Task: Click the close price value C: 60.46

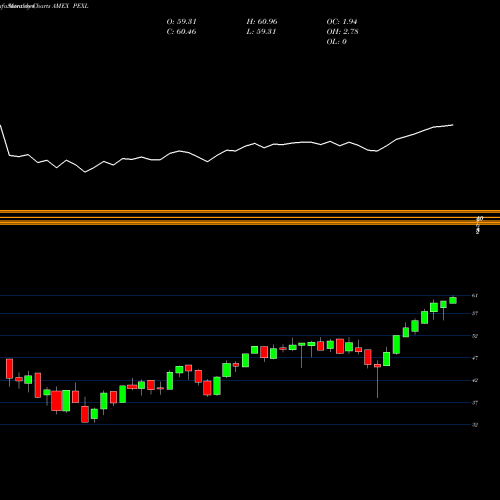Action: pos(181,32)
